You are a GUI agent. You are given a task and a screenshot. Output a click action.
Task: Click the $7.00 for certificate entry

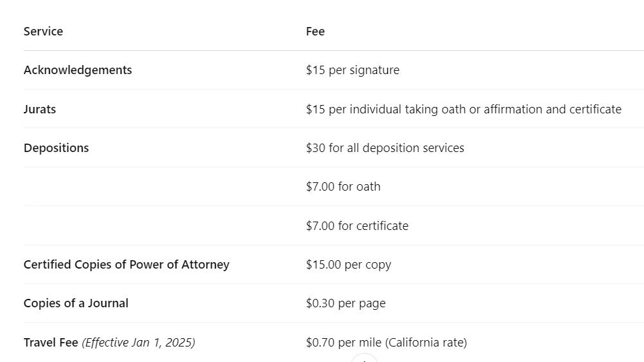(357, 226)
